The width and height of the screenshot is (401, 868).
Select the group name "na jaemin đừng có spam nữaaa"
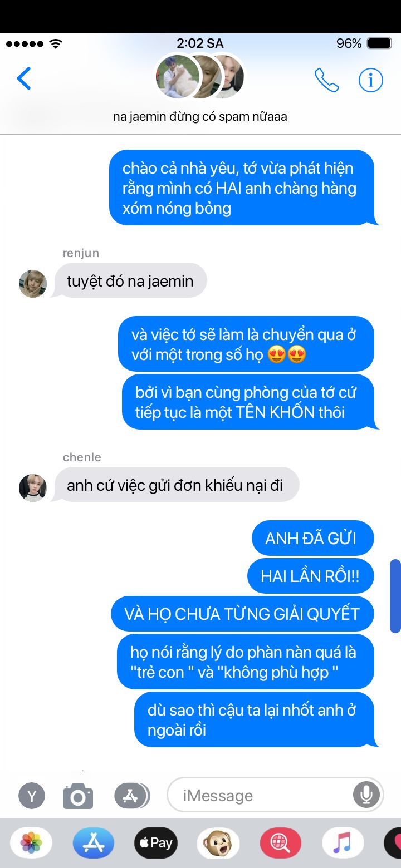(x=200, y=117)
